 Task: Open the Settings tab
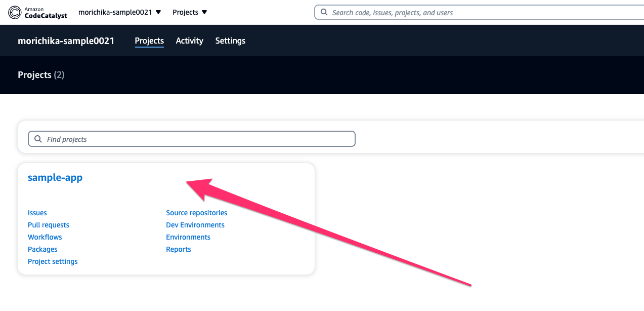click(230, 41)
